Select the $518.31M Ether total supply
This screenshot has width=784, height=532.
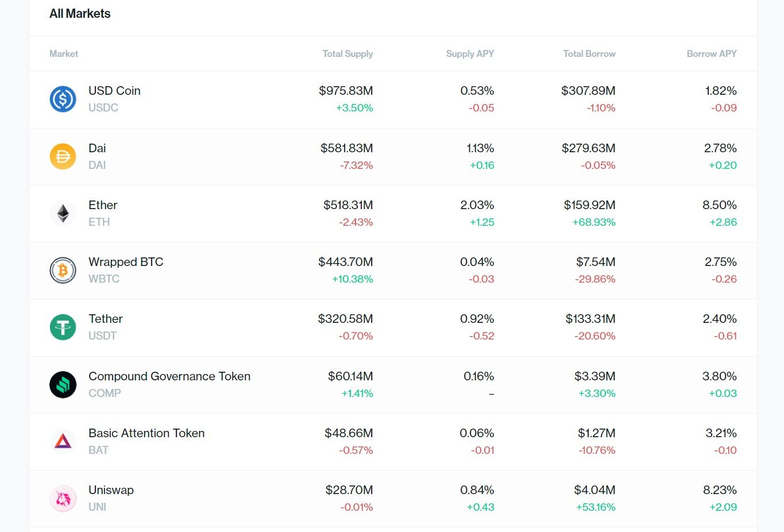(x=348, y=205)
